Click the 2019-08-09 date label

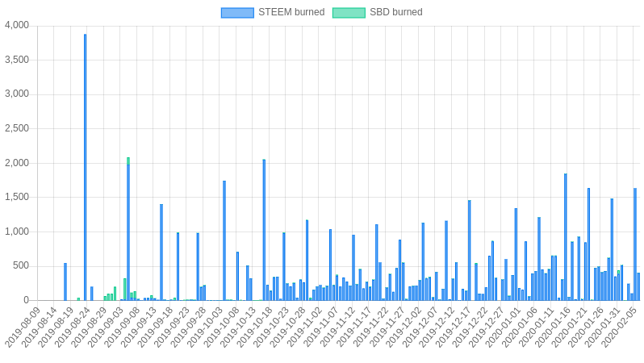click(x=22, y=327)
